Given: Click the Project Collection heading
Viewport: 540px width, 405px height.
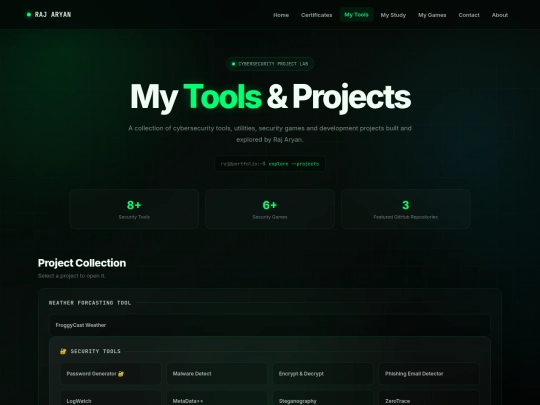Looking at the screenshot, I should [82, 263].
